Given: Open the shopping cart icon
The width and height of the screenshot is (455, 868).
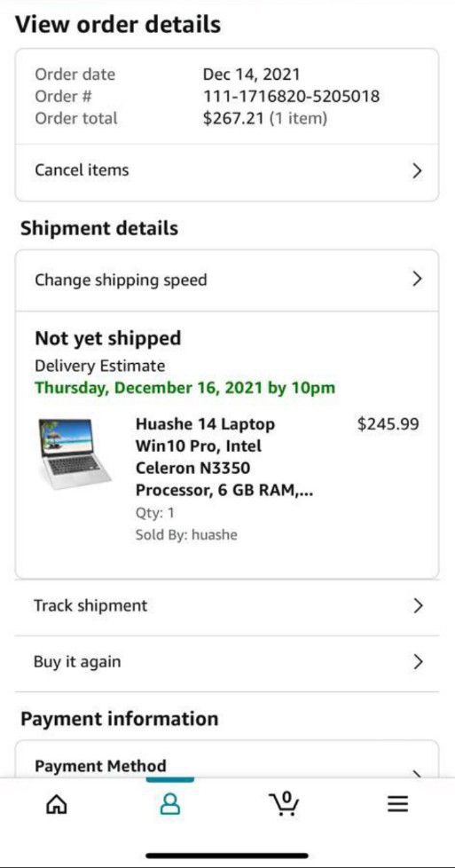Looking at the screenshot, I should (284, 804).
